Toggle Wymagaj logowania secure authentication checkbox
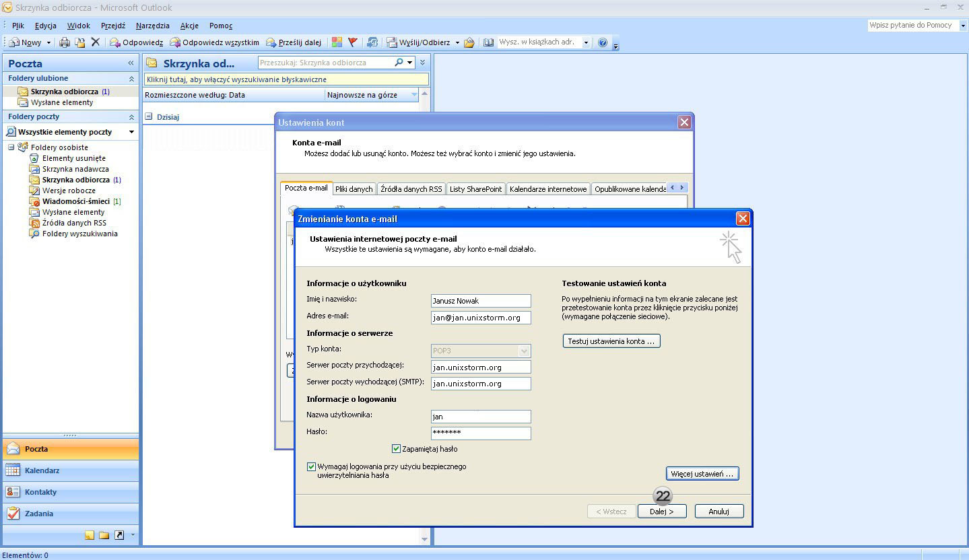This screenshot has width=969, height=560. (x=311, y=466)
